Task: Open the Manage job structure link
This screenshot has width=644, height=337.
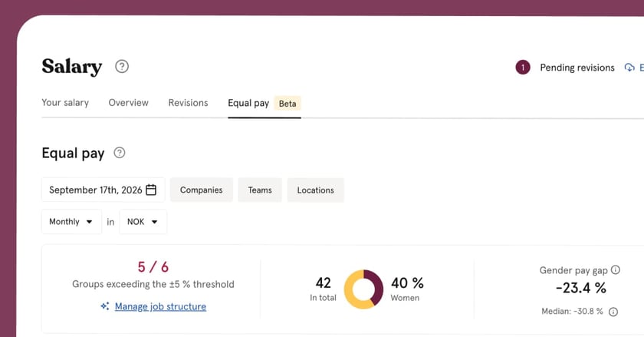Action: pos(160,306)
